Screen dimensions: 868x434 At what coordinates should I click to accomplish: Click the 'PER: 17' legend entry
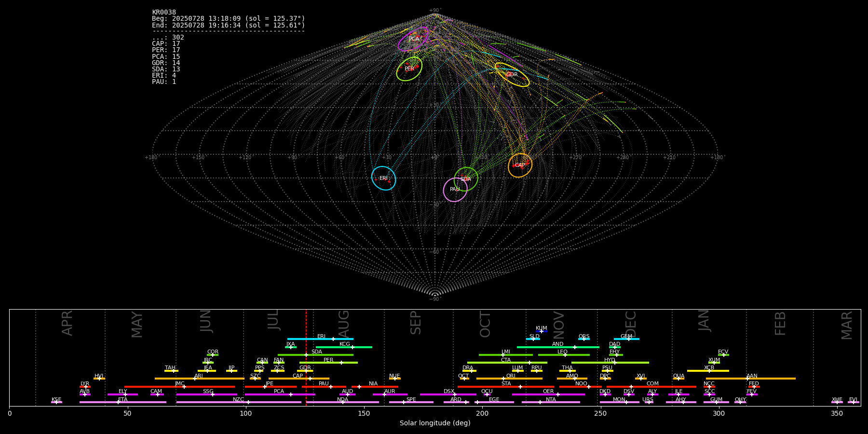[166, 50]
